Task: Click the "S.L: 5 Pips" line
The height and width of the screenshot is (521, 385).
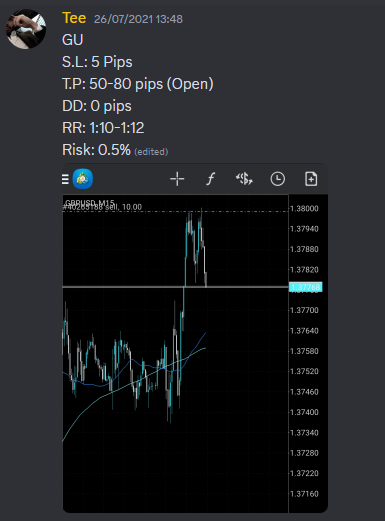Action: tap(97, 62)
